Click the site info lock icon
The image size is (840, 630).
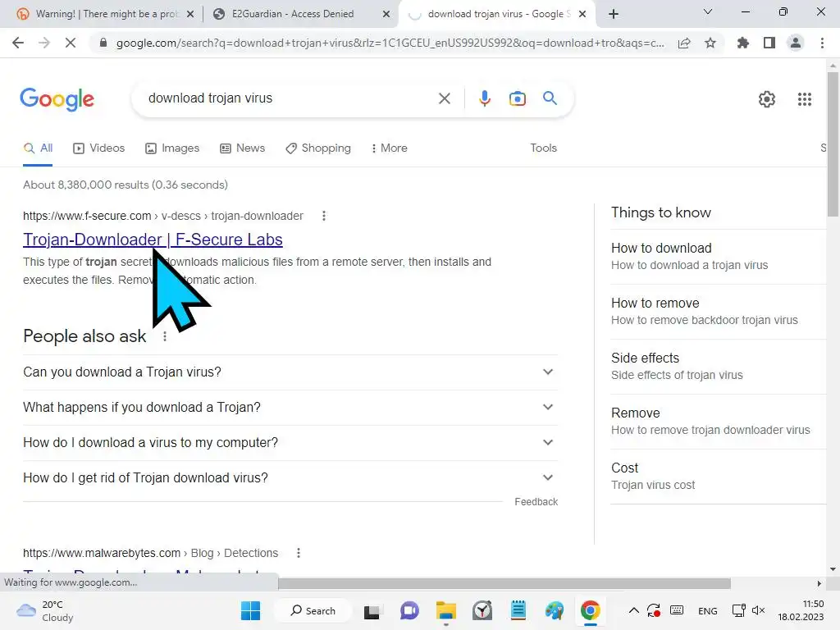(x=103, y=43)
